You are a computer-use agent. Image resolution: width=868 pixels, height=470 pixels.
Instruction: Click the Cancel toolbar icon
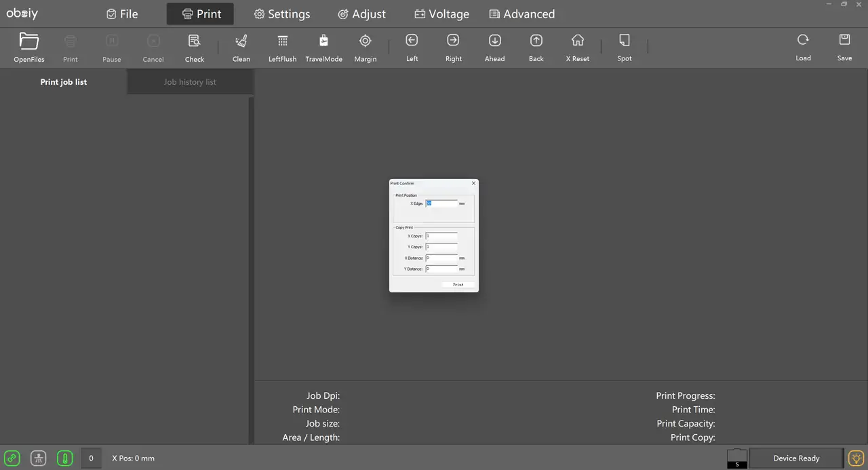153,41
